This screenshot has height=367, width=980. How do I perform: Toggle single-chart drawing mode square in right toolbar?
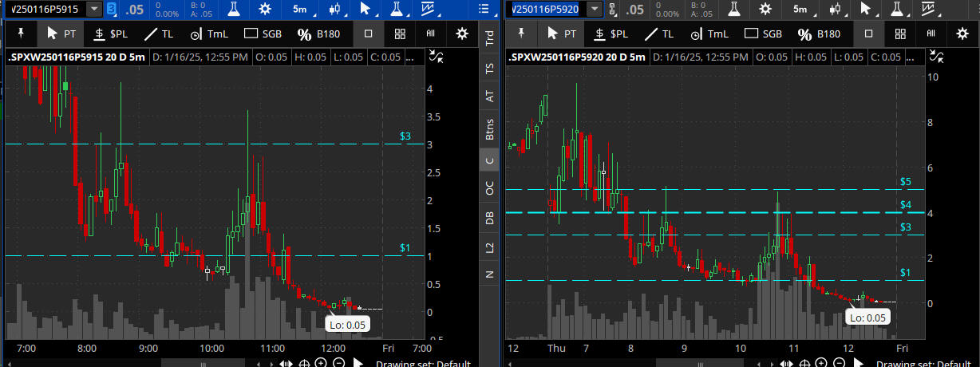[x=869, y=34]
